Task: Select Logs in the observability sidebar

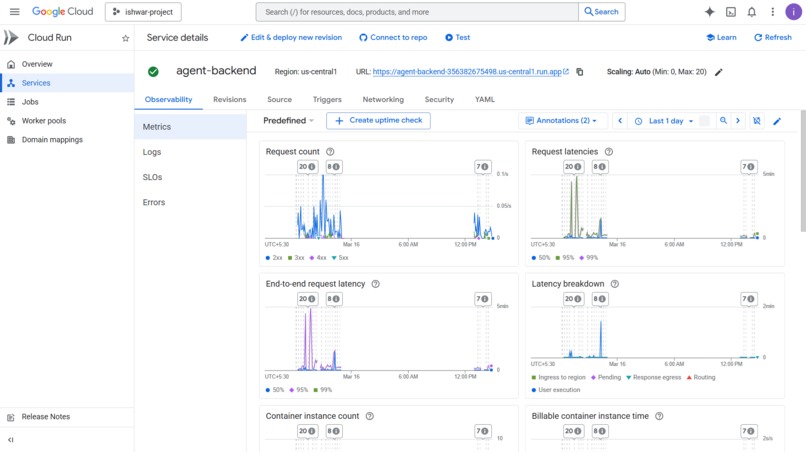Action: 190,152
